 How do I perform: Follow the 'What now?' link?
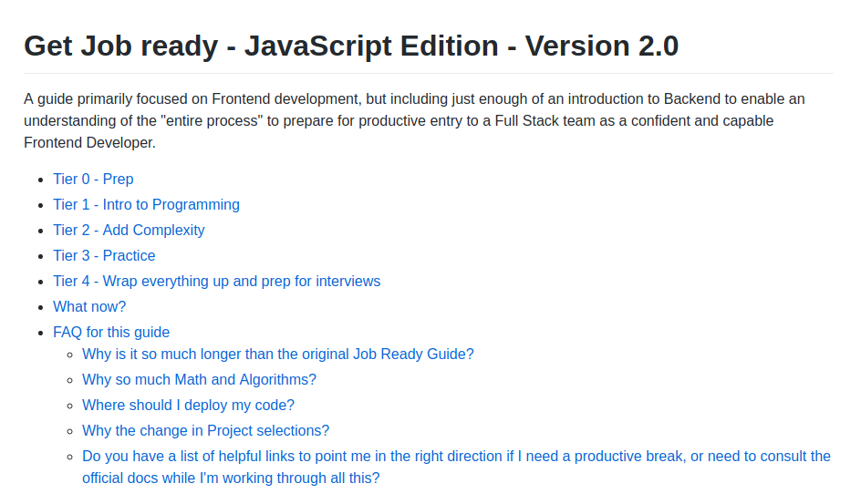89,307
